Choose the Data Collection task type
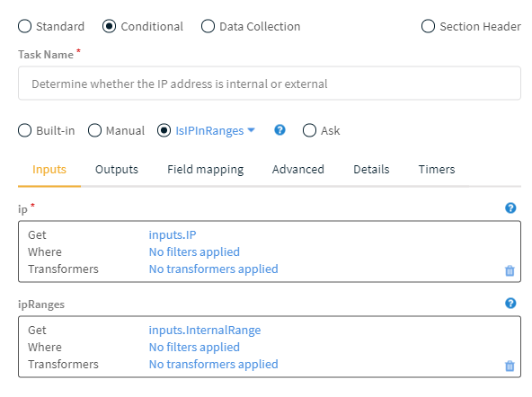The height and width of the screenshot is (397, 532). point(208,26)
